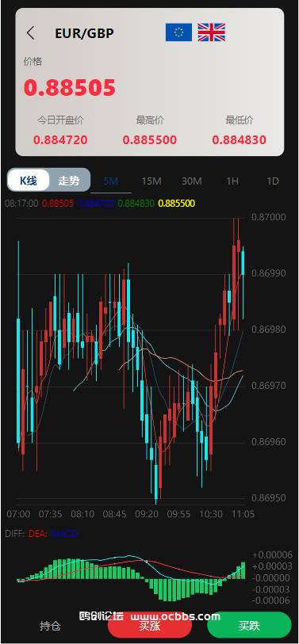Click the 最高价 value 0.885500
The width and height of the screenshot is (299, 644).
pyautogui.click(x=150, y=140)
